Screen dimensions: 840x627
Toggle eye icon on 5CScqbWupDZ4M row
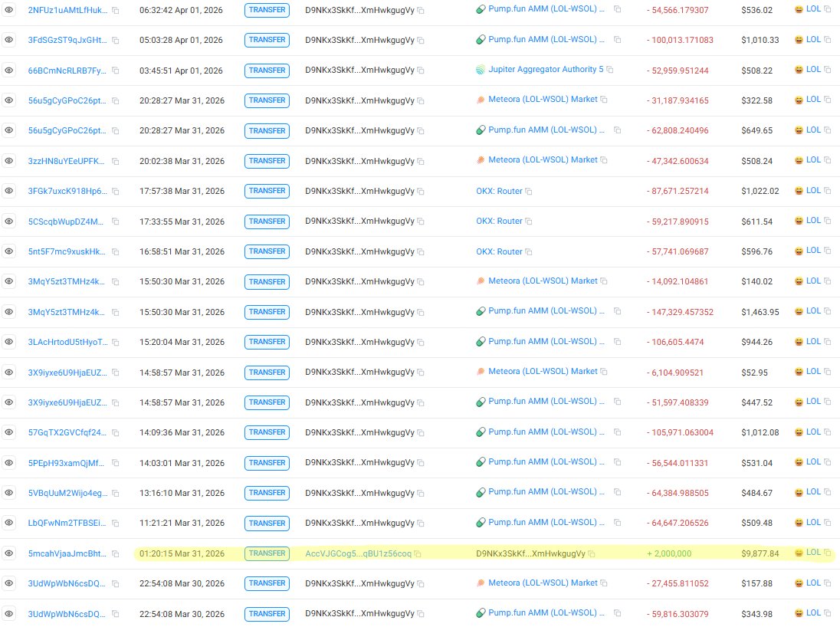[x=9, y=222]
